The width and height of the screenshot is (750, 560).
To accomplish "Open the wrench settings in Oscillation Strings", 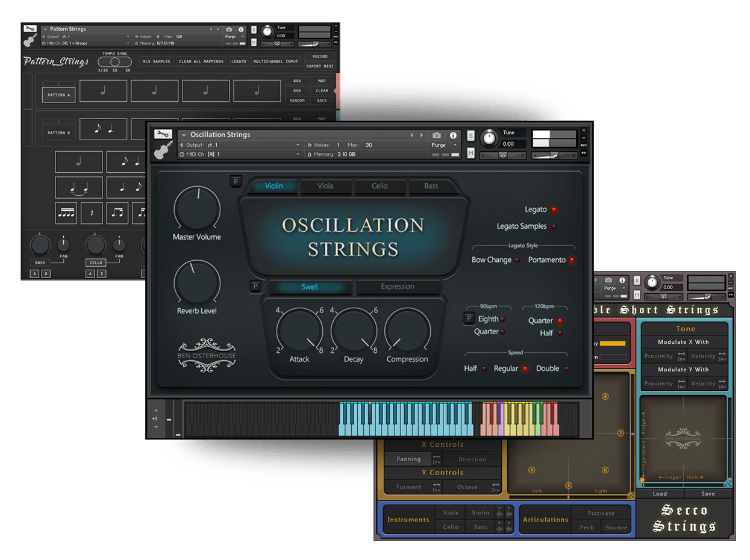I will 163,134.
